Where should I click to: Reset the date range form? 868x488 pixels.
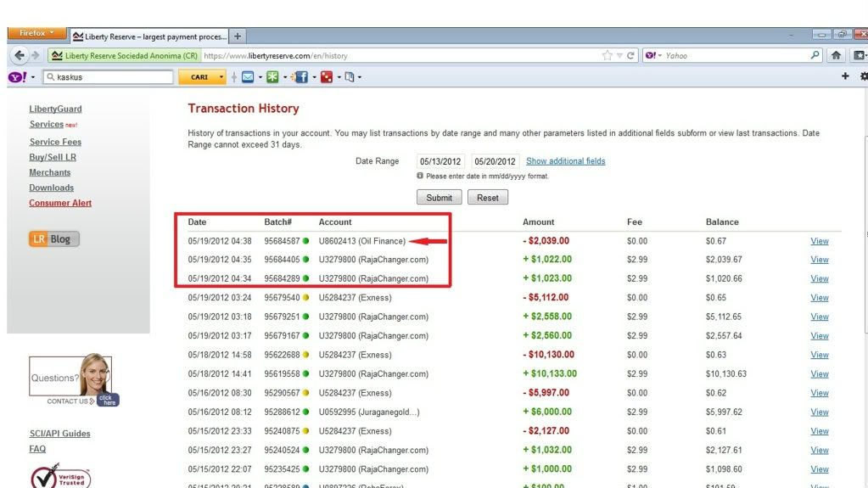click(x=488, y=197)
